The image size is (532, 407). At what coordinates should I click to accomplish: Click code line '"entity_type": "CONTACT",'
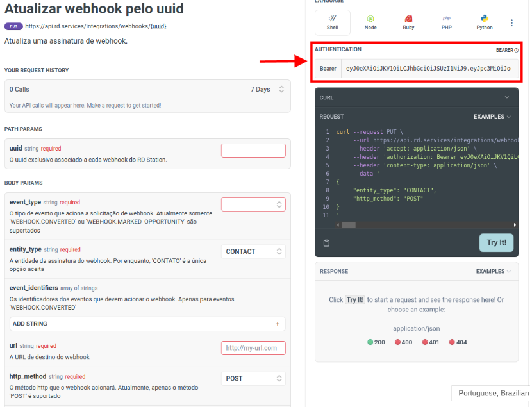point(395,190)
